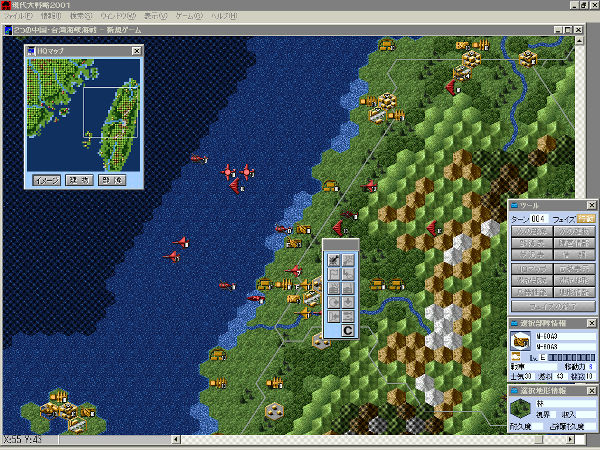Pick the right red fighter of the adjacent pair
The image size is (600, 450).
coord(247,172)
